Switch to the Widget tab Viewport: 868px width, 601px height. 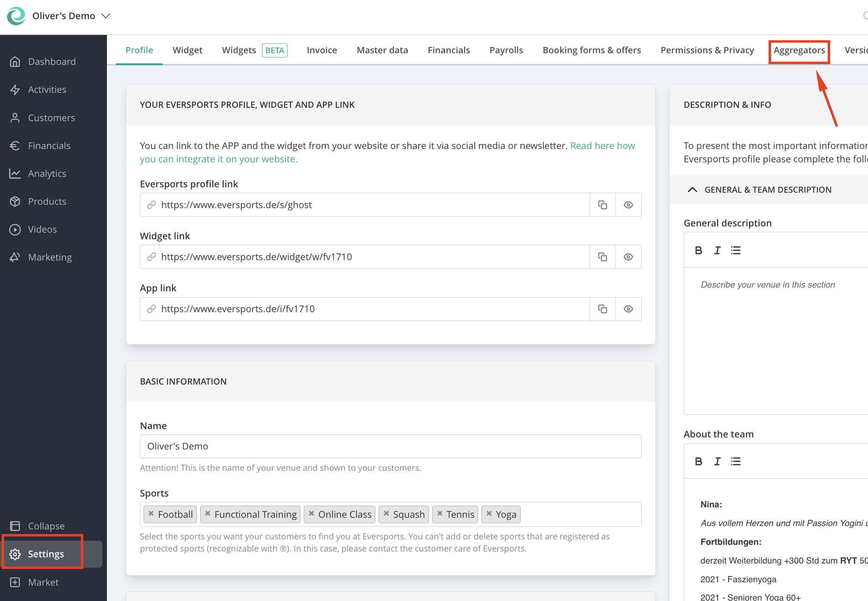click(x=187, y=50)
